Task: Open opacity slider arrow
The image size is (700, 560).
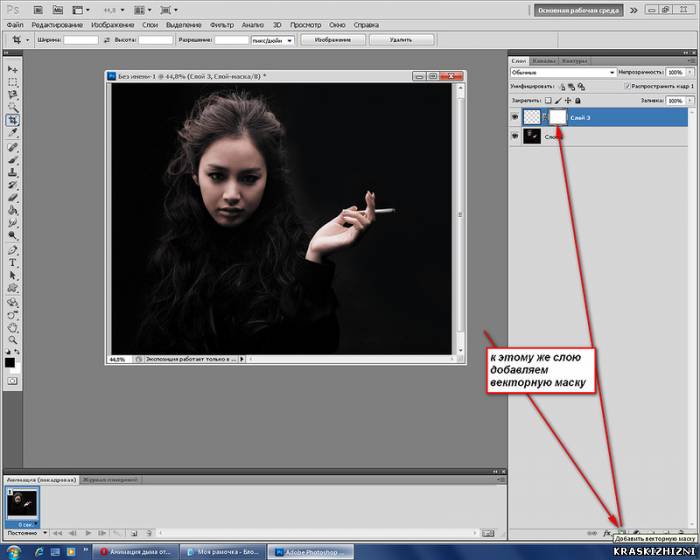Action: click(x=690, y=72)
